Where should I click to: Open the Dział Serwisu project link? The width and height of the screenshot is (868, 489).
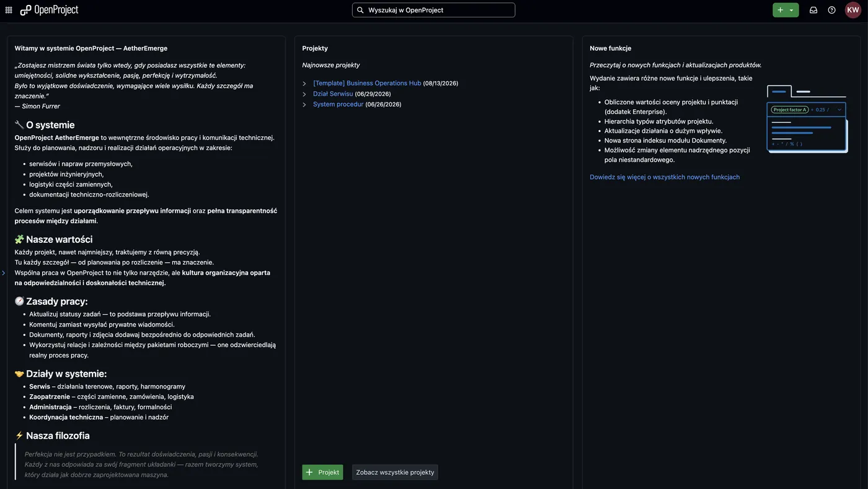tap(333, 94)
